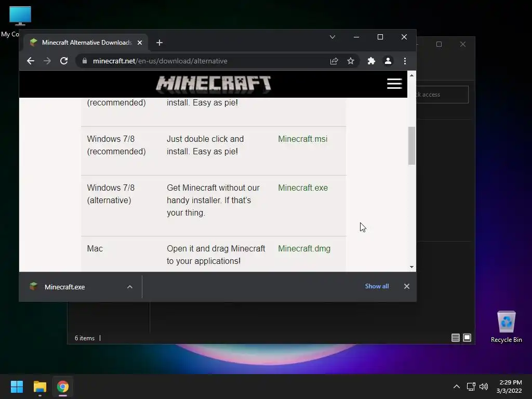Click the 'Windows 7/8 (alternative)' cell text
Image resolution: width=532 pixels, height=399 pixels.
pos(111,194)
